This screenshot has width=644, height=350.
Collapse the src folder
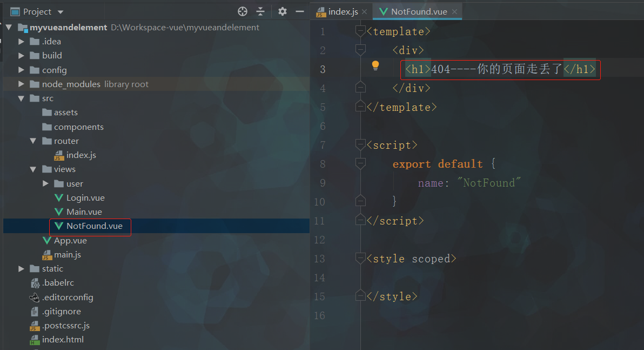(21, 98)
